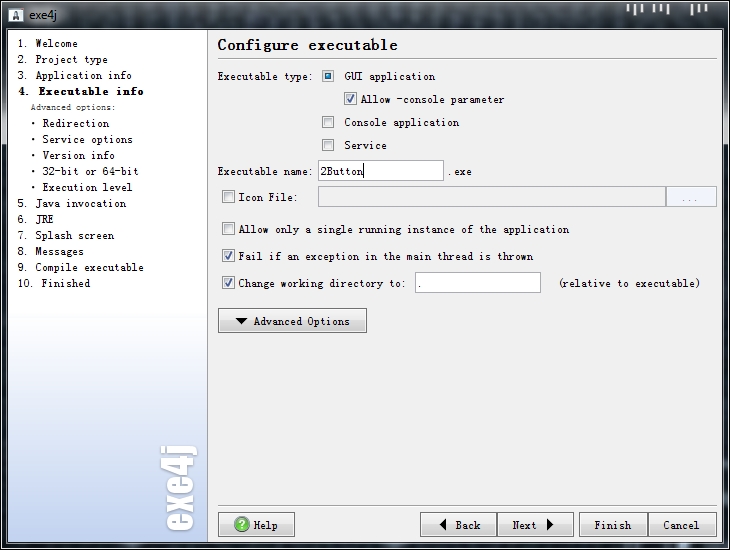
Task: Click the Icon File browse (...) button
Action: point(691,197)
